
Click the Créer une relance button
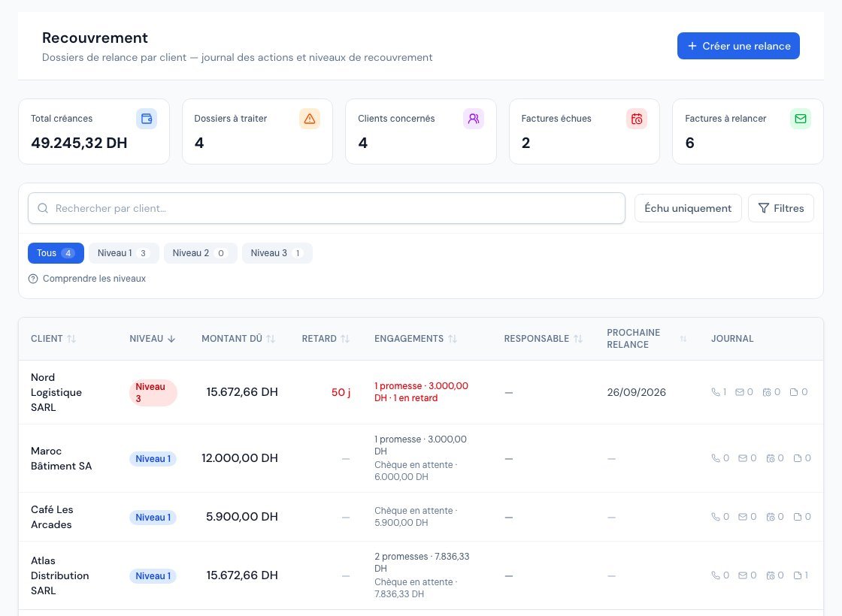[738, 46]
